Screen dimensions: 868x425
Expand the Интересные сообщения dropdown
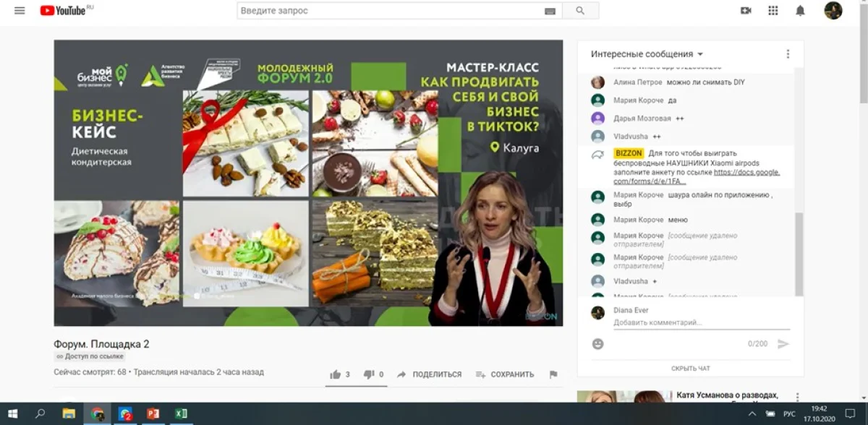647,54
